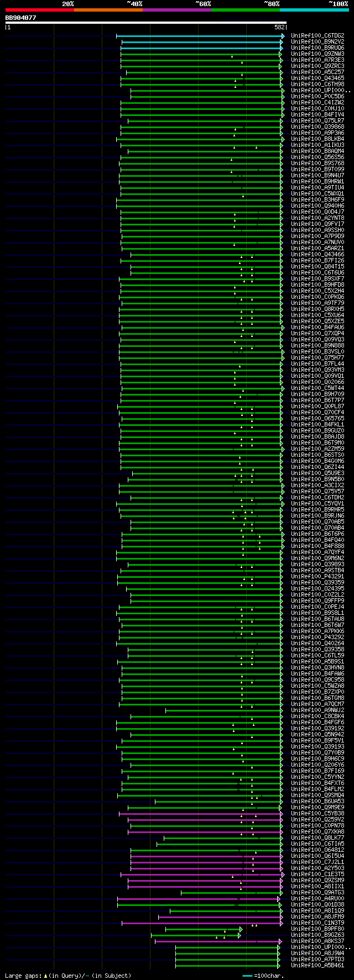354x980 pixels.
Task: Open hit UniRef100_Q8RXH5
Action: [317, 309]
